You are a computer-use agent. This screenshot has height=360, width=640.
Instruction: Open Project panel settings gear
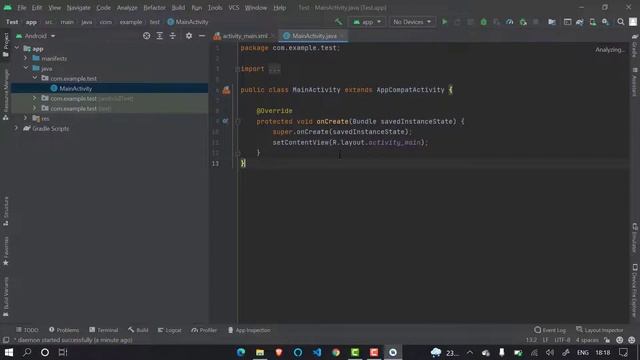coord(189,36)
